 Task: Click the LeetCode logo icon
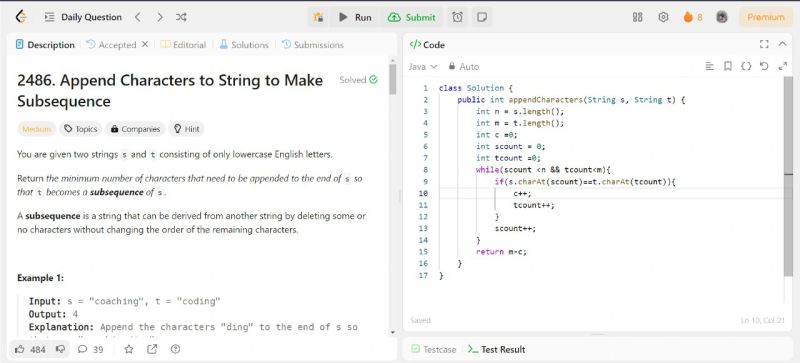coord(21,17)
